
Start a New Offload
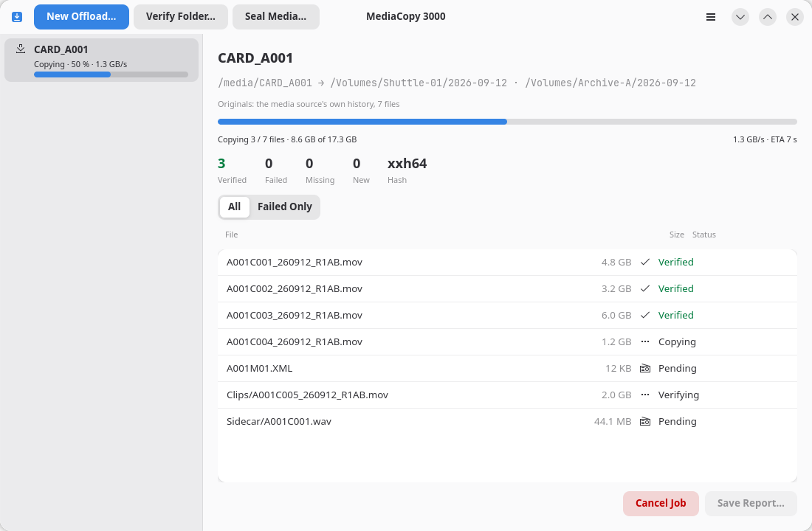point(81,16)
